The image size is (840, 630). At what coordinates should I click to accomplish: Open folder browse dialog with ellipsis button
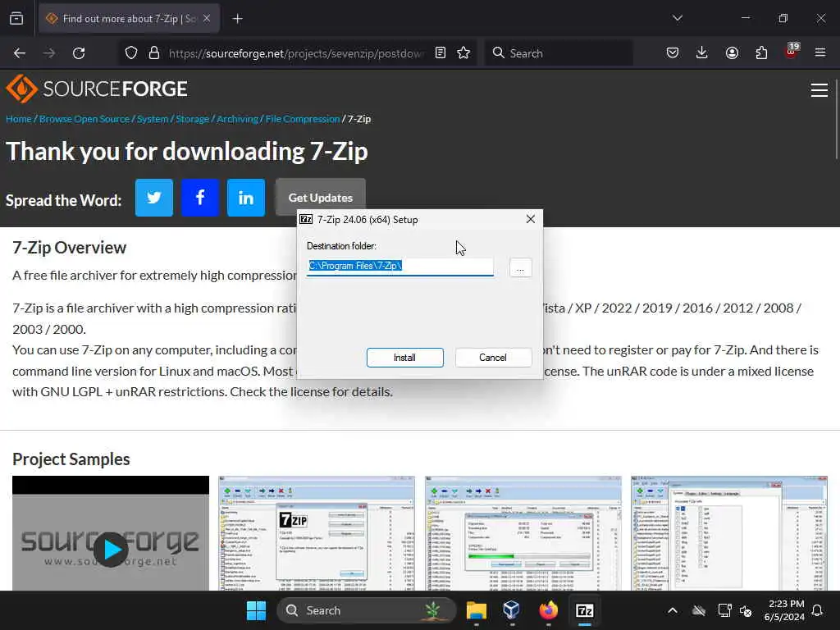pos(520,267)
